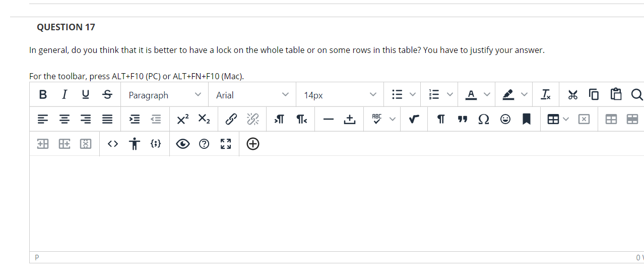Viewport: 644px width, 280px height.
Task: Increase paragraph indent
Action: [135, 120]
